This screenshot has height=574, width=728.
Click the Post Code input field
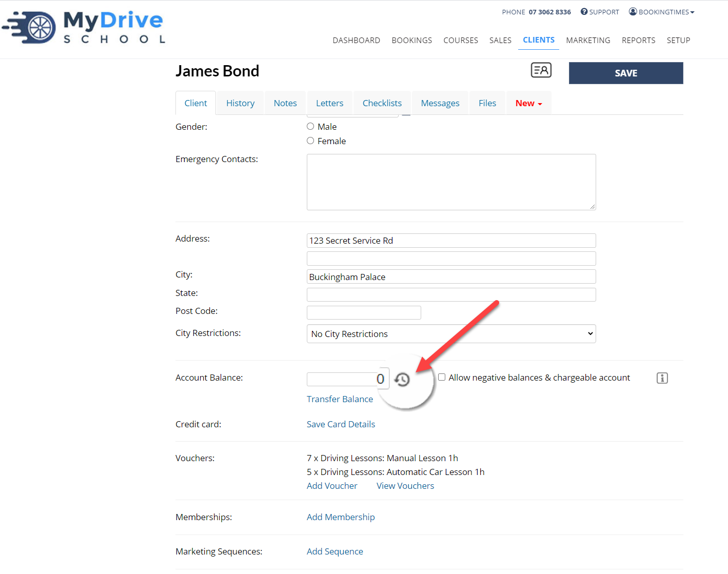(x=364, y=312)
